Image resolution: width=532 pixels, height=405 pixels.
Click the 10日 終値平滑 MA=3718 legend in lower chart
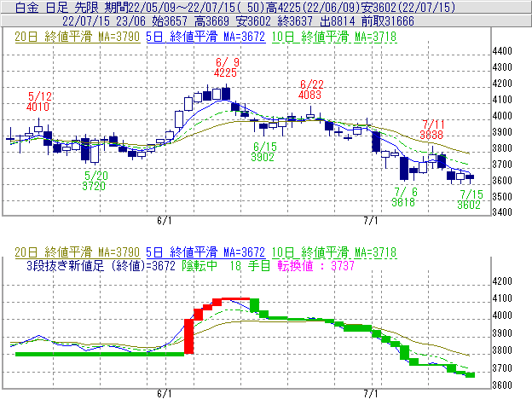coord(334,252)
